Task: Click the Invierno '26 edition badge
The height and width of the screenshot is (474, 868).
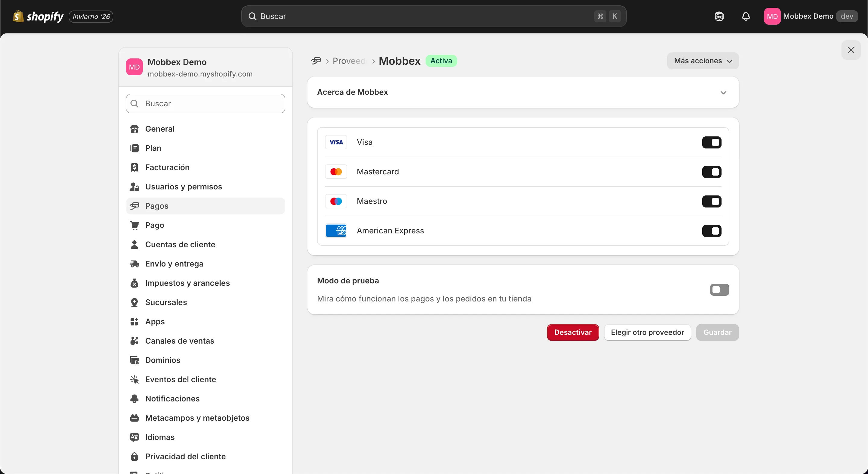Action: click(91, 17)
